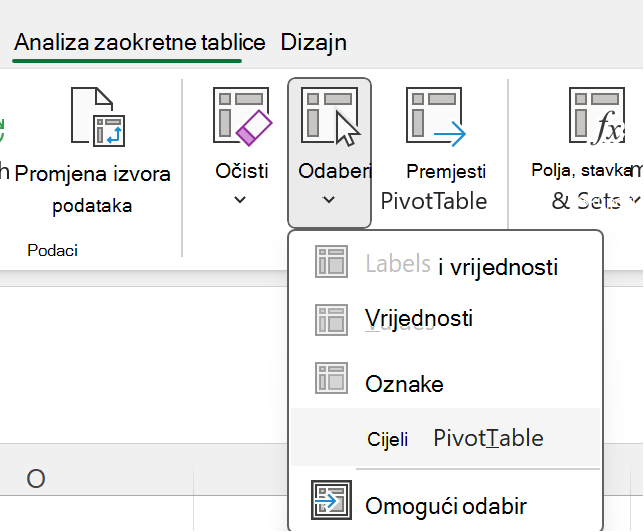Select the Oznake menu entry

446,380
